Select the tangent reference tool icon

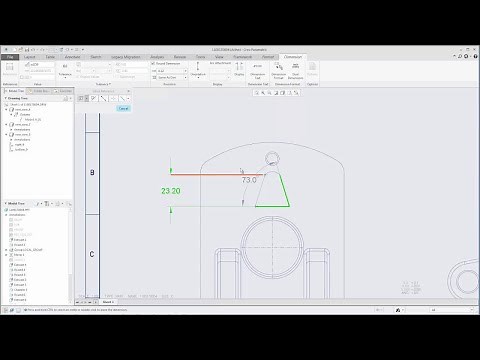[x=94, y=98]
